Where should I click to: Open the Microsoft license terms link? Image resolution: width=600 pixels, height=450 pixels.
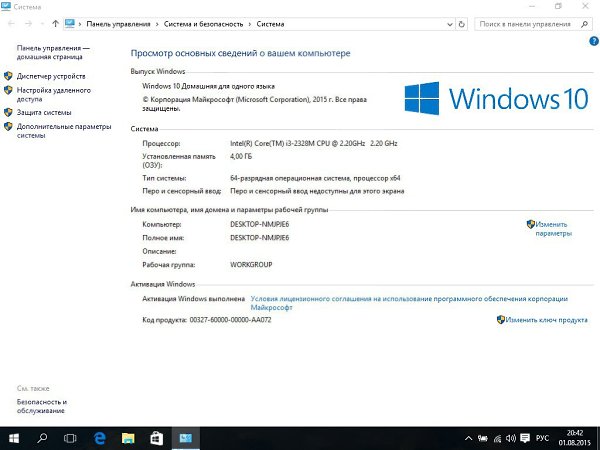[409, 303]
